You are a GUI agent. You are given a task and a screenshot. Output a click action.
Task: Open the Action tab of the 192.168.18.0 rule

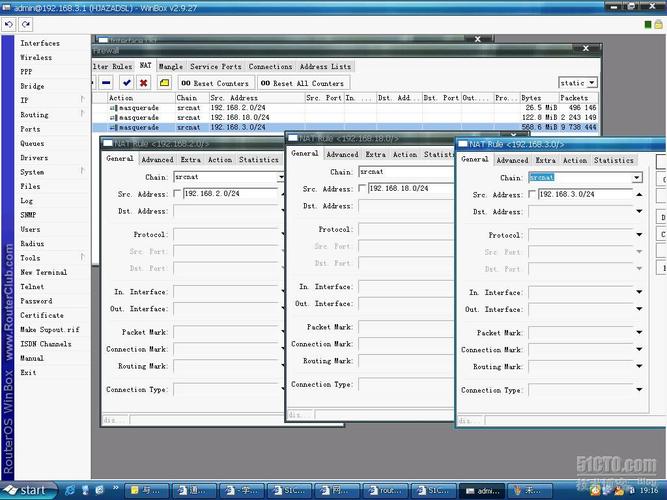[x=405, y=154]
